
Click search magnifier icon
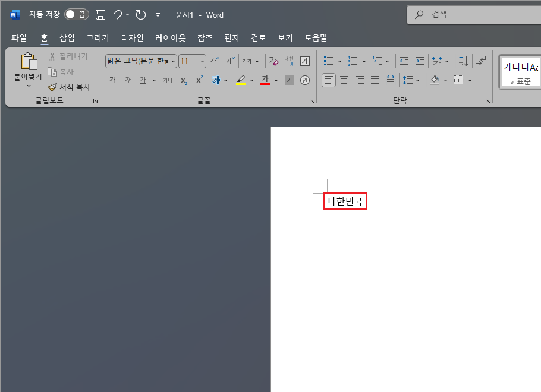(x=419, y=14)
